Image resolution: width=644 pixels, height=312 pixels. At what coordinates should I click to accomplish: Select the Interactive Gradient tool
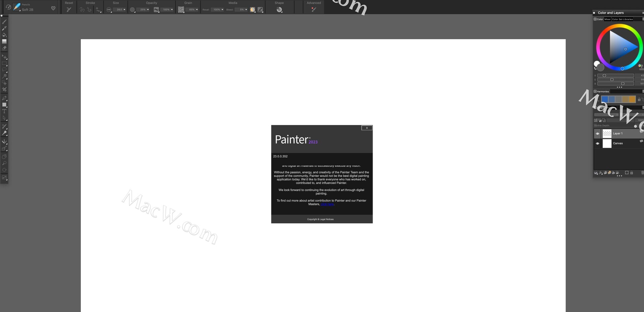click(x=4, y=42)
